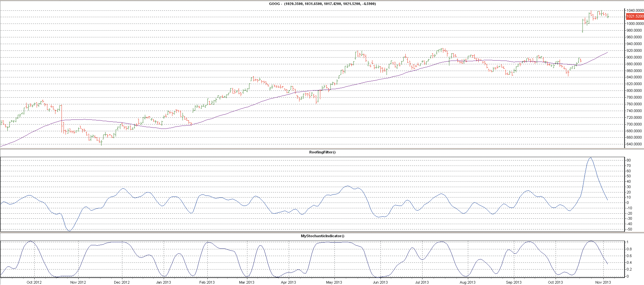Select the Jul 2013 date label
This screenshot has width=644, height=285.
[x=422, y=282]
